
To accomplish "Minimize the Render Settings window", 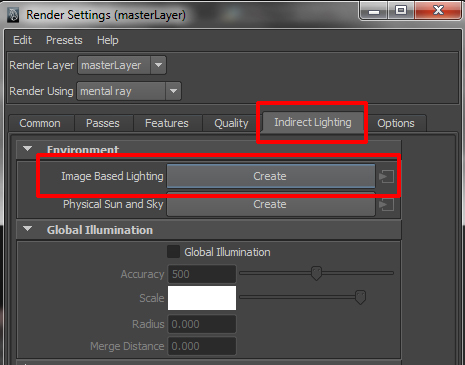I will (374, 11).
